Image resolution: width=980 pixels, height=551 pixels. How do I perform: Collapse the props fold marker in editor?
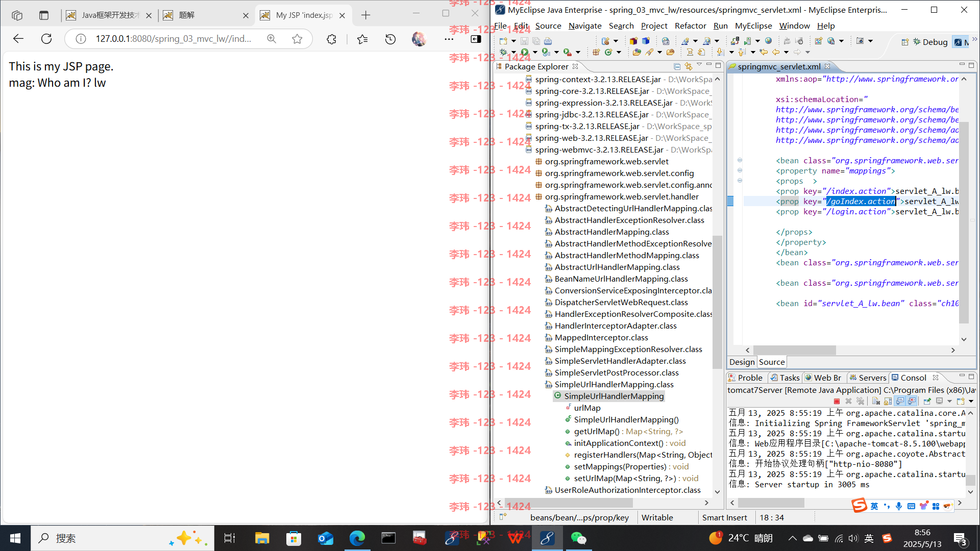(x=740, y=181)
